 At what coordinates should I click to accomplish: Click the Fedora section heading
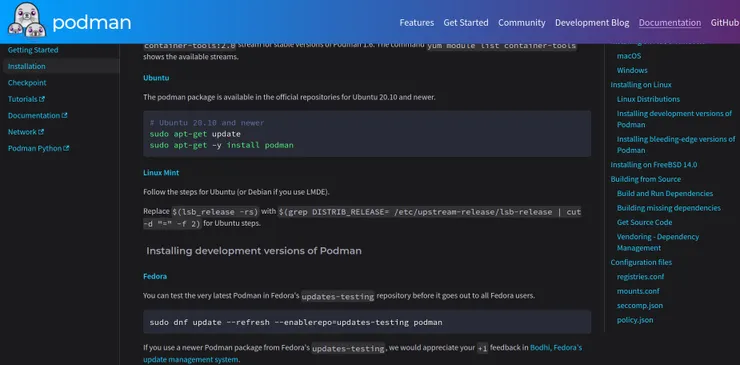(155, 276)
